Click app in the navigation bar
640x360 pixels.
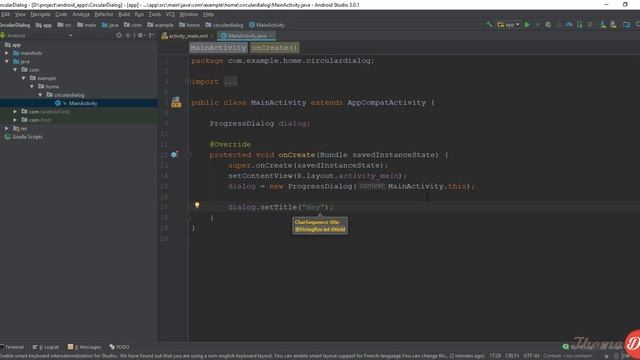pos(44,25)
